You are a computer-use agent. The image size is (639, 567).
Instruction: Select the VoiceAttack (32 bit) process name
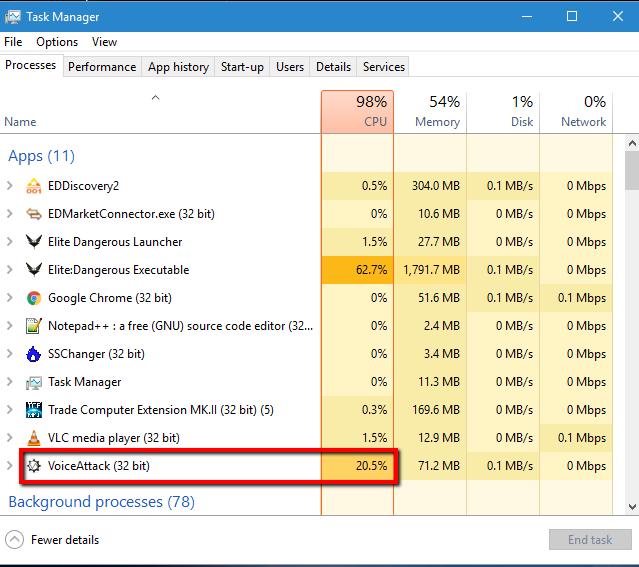tap(99, 466)
